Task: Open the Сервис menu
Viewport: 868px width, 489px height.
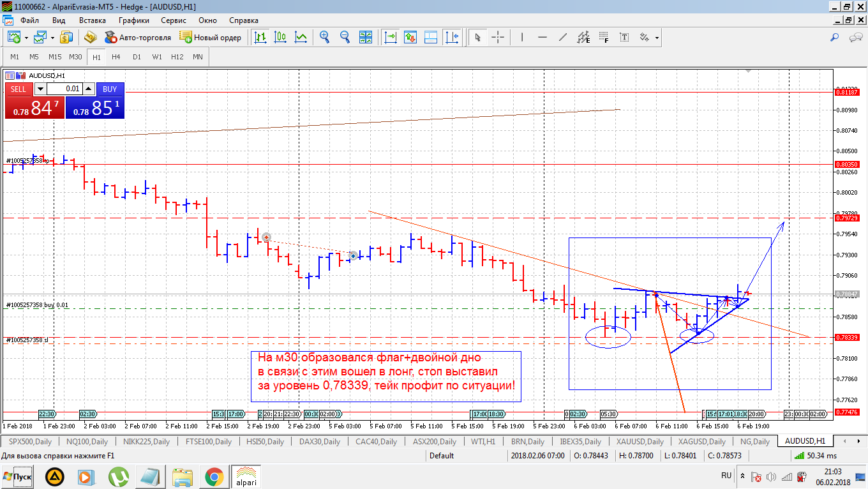Action: tap(174, 20)
